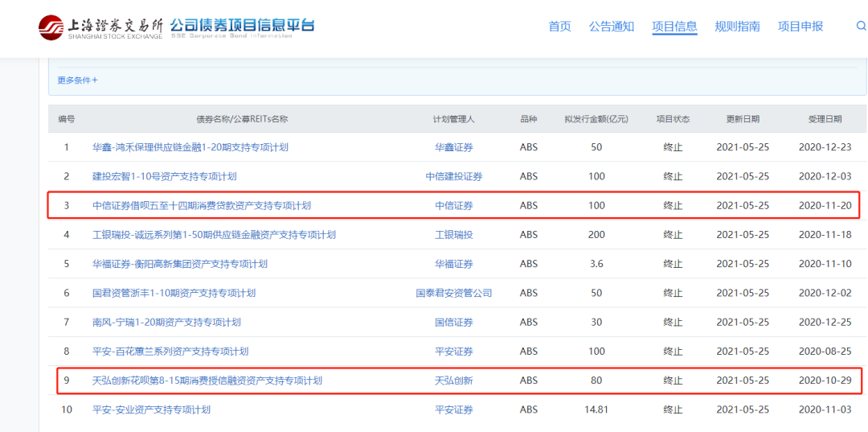Image resolution: width=868 pixels, height=432 pixels.
Task: Click the 品种 column header
Action: pyautogui.click(x=529, y=119)
